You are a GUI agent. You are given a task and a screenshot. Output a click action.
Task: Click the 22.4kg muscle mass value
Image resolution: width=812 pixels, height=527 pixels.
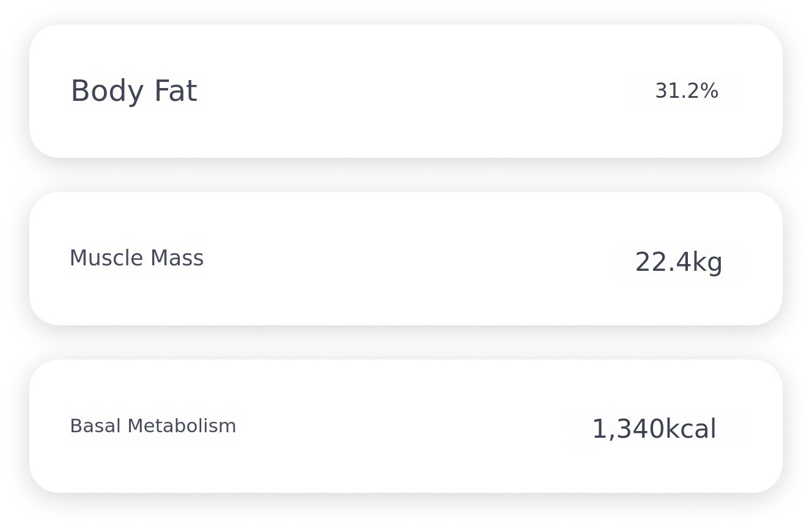point(679,263)
